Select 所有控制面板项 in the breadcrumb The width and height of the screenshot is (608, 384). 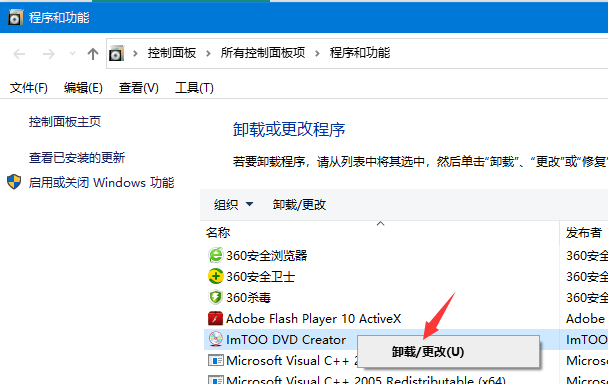pos(263,53)
